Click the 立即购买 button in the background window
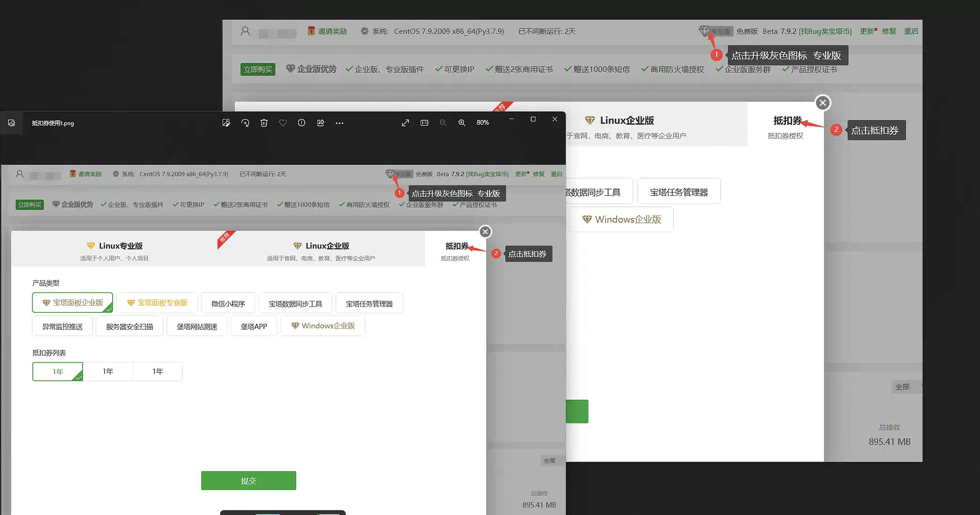The image size is (980, 515). coord(258,69)
